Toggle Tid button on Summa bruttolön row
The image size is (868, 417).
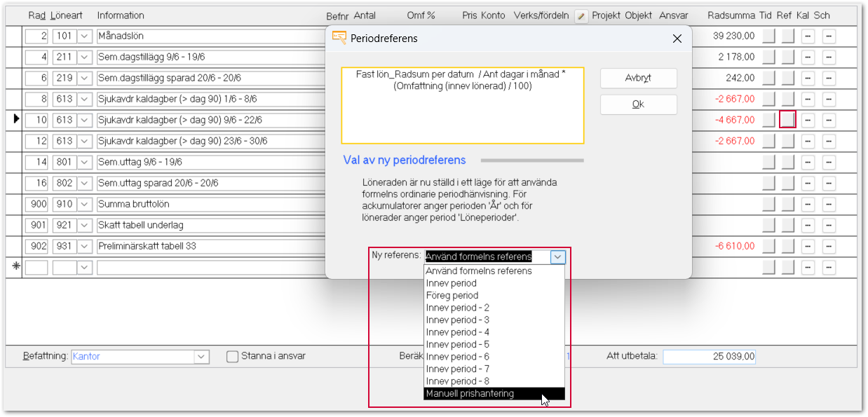click(x=769, y=204)
